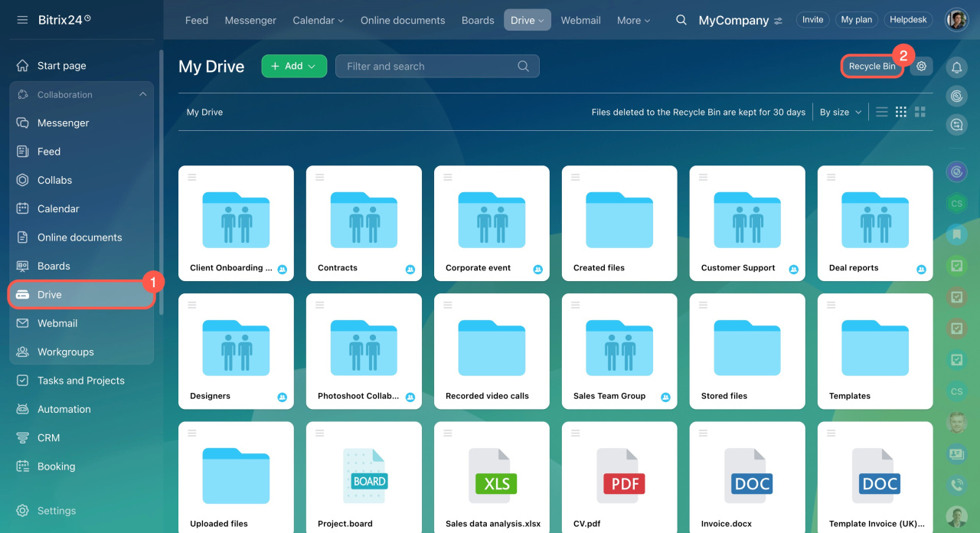Open the search magnifier in top bar
The width and height of the screenshot is (980, 533).
coord(681,20)
